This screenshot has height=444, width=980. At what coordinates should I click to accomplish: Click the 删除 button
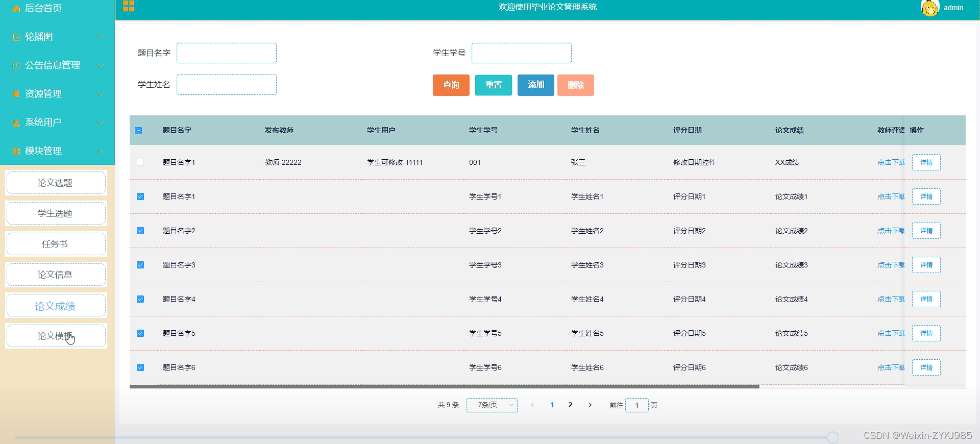(x=576, y=85)
